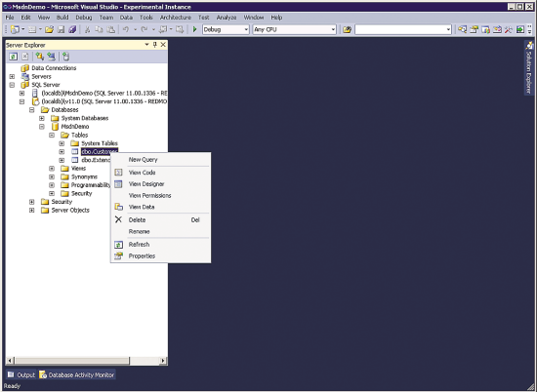Choose View Data from context menu
This screenshot has height=392, width=537.
coord(161,207)
